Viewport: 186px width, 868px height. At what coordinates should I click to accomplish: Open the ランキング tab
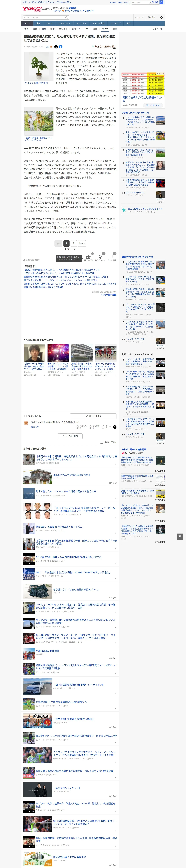point(115,23)
